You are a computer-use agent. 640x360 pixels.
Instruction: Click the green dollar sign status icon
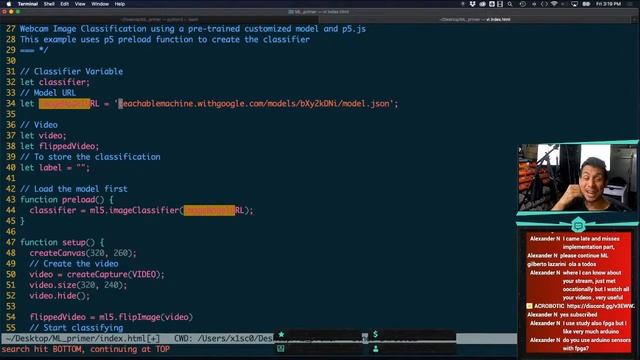click(375, 334)
